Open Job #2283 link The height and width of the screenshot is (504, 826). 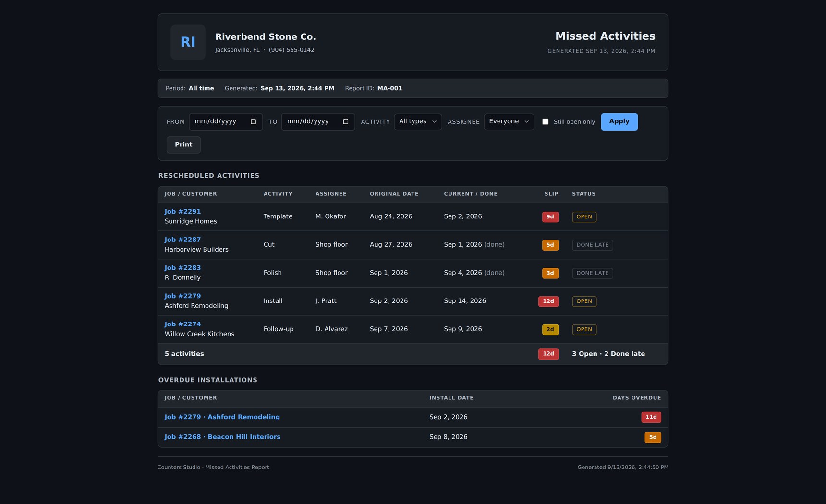click(182, 268)
